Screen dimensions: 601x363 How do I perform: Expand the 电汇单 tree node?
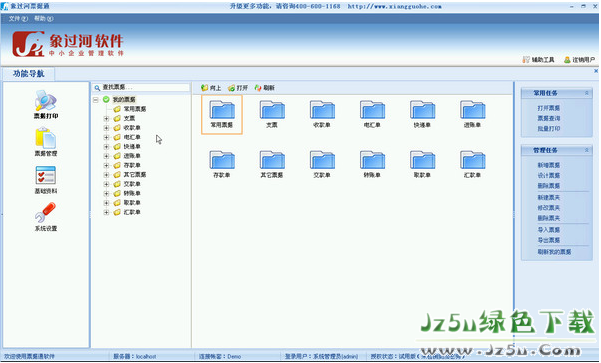click(x=106, y=137)
